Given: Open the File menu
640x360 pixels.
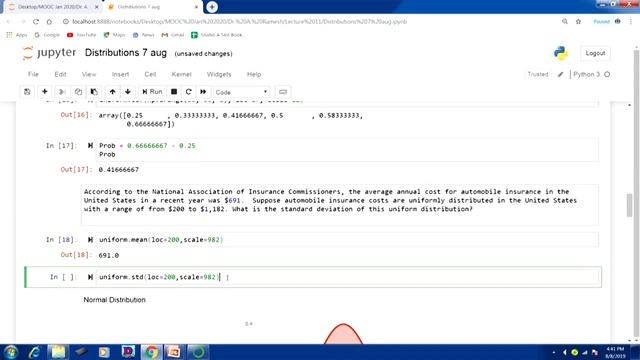Looking at the screenshot, I should tap(33, 74).
